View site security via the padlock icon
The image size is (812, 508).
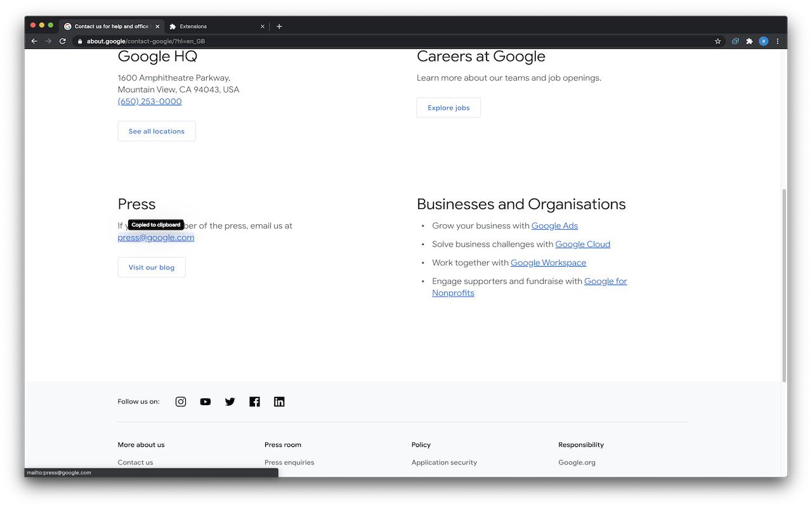[x=80, y=41]
